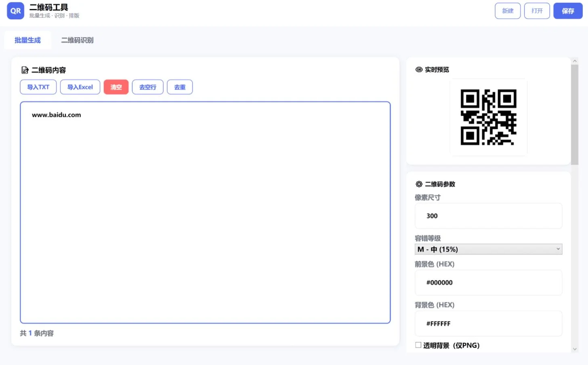Viewport: 588px width, 365px height.
Task: Click the 前景色 (HEX) label
Action: (x=435, y=264)
